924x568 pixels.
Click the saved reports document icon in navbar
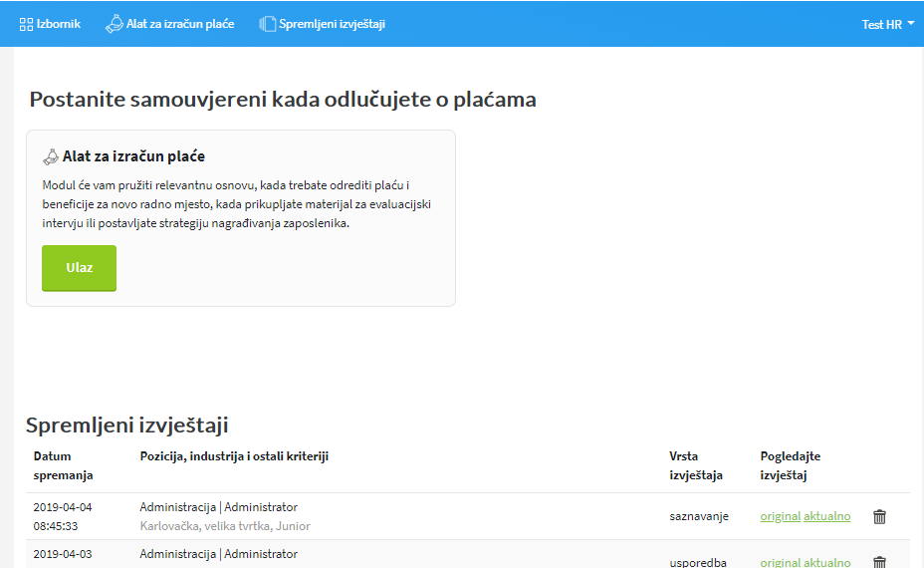tap(268, 24)
